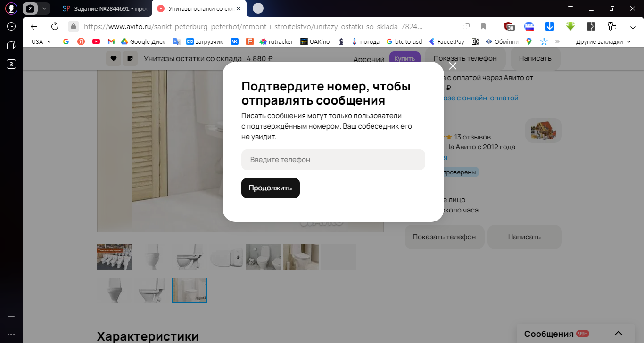Open the currently selected last thumbnail
This screenshot has width=644, height=343.
coord(189,290)
